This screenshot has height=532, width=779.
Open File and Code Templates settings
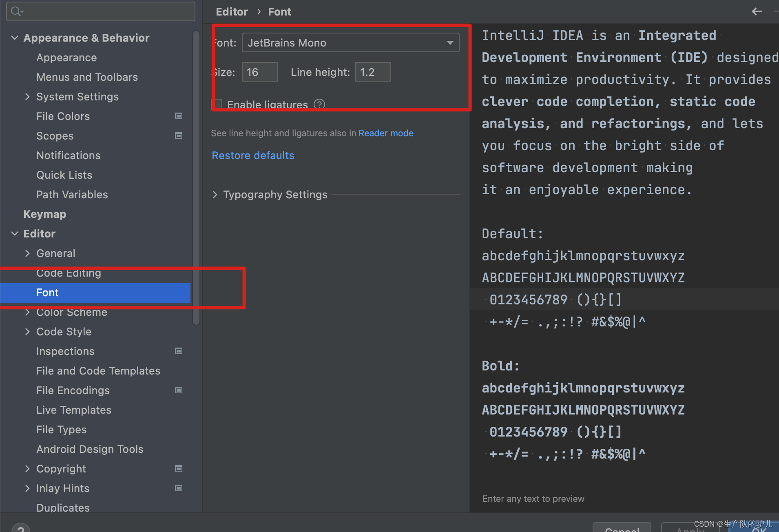click(98, 371)
